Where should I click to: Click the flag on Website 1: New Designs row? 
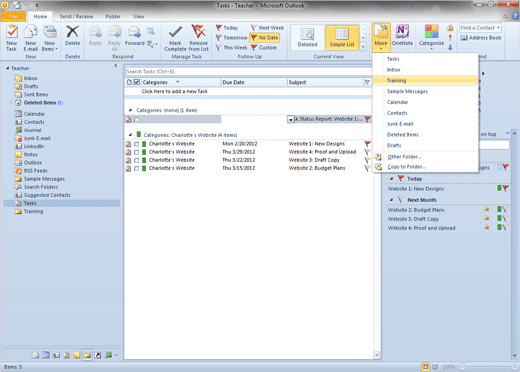pos(367,144)
